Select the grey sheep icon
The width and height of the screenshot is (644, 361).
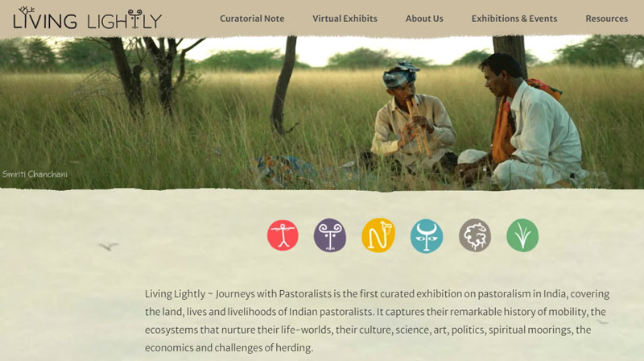475,235
